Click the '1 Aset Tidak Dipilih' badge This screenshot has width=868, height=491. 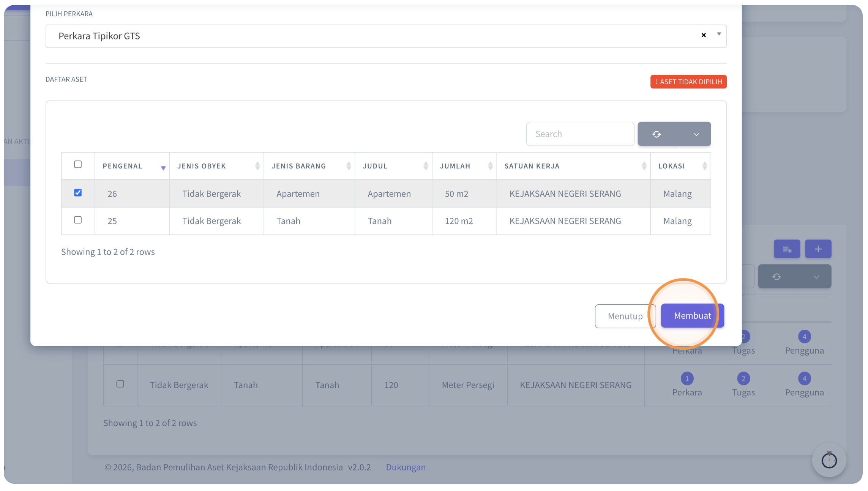click(x=688, y=82)
